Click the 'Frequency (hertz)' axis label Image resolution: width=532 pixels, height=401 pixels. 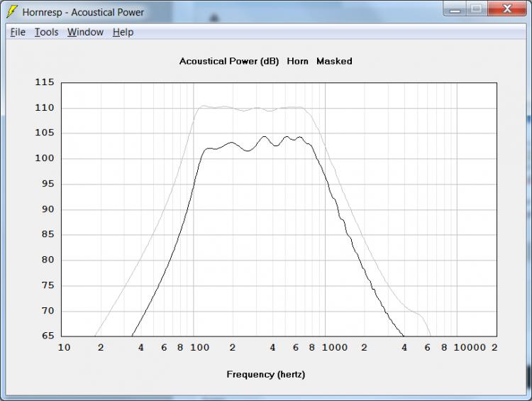[x=266, y=375]
